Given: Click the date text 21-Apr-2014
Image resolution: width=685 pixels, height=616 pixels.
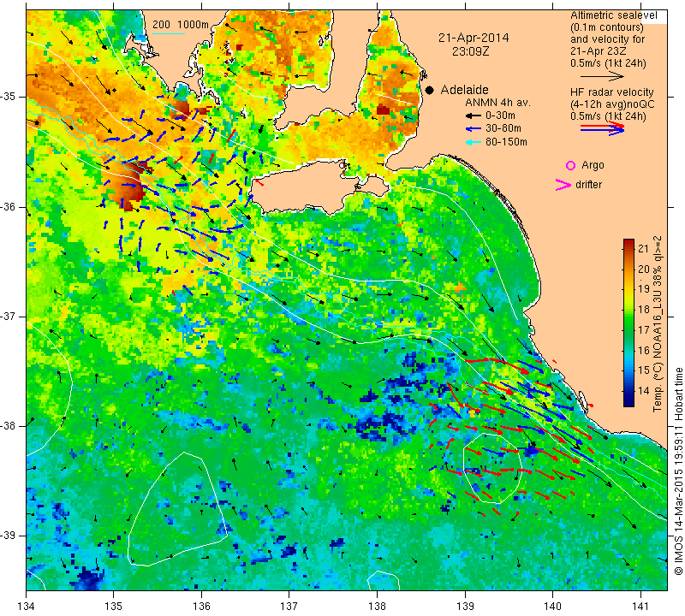Looking at the screenshot, I should [474, 38].
